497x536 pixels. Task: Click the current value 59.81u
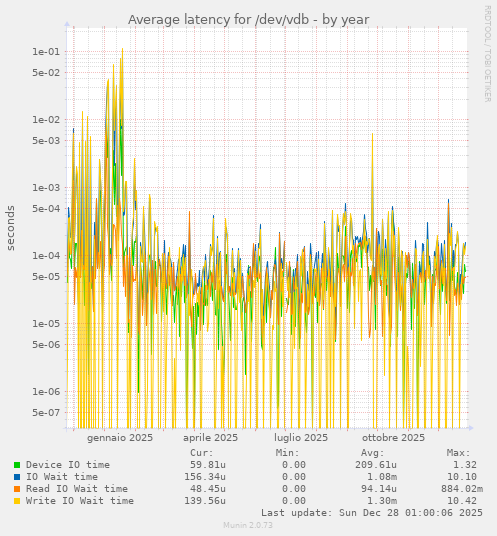(208, 465)
